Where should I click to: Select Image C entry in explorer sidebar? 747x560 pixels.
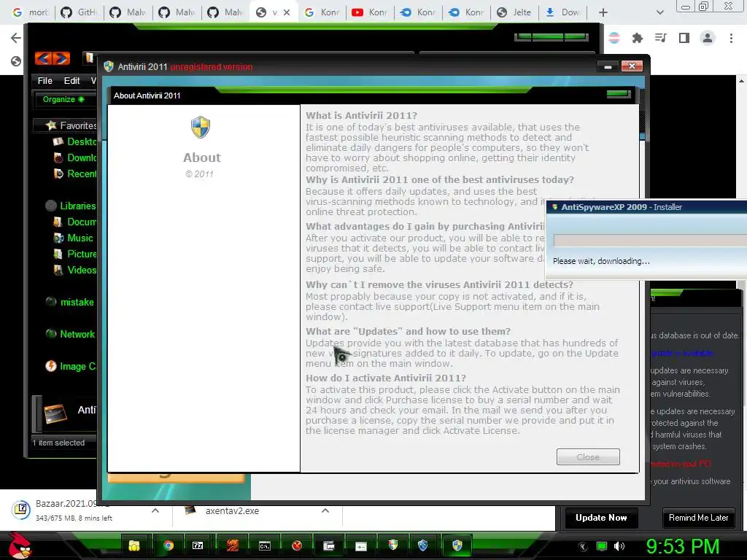(x=71, y=366)
